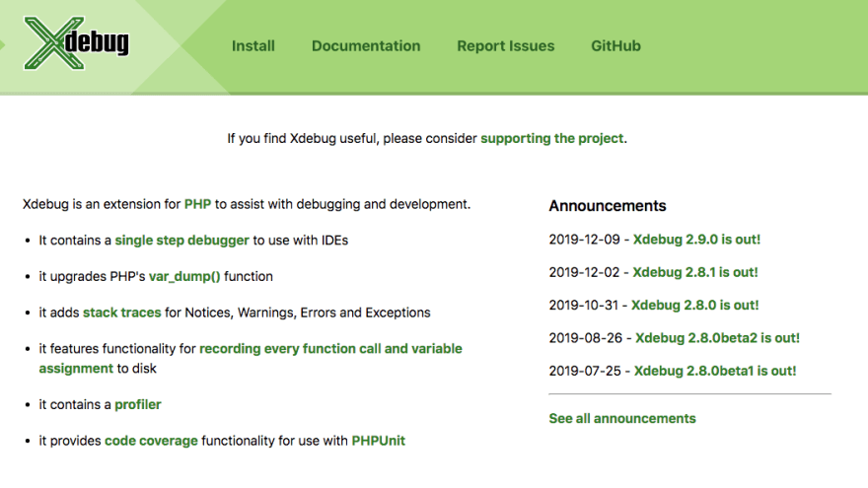Click the date 2019-12-02
Screen dimensions: 868x488
(x=585, y=272)
